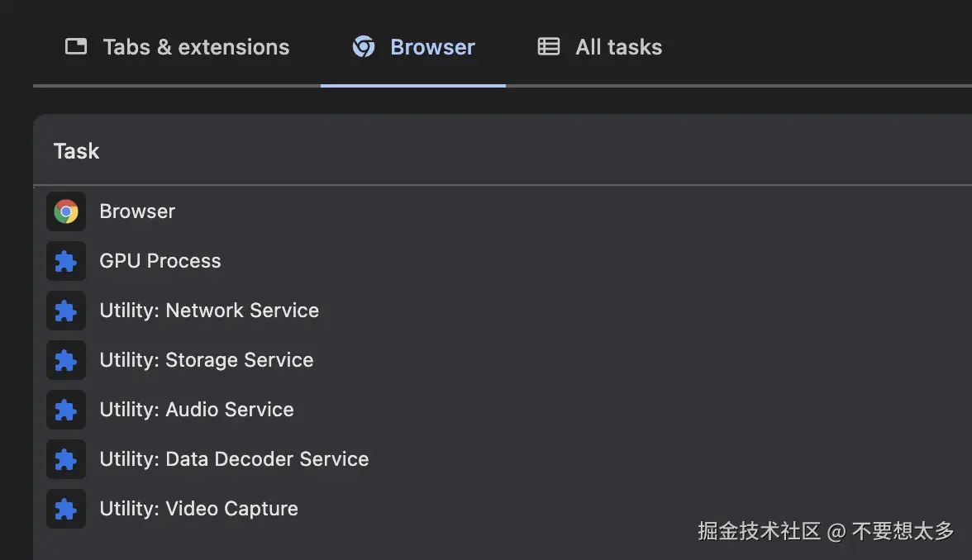
Task: Click the list icon in All tasks tab
Action: 549,47
